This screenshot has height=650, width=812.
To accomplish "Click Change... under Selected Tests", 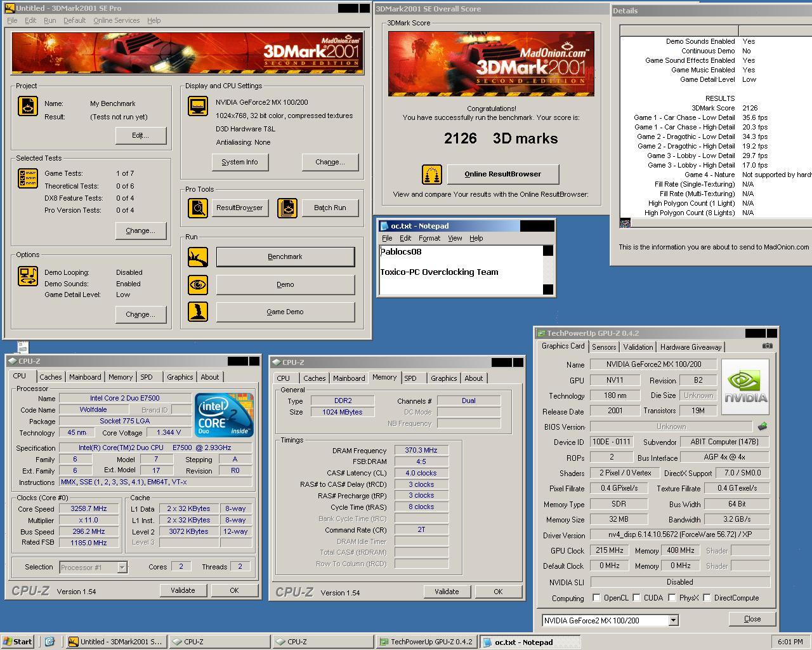I will coord(141,231).
